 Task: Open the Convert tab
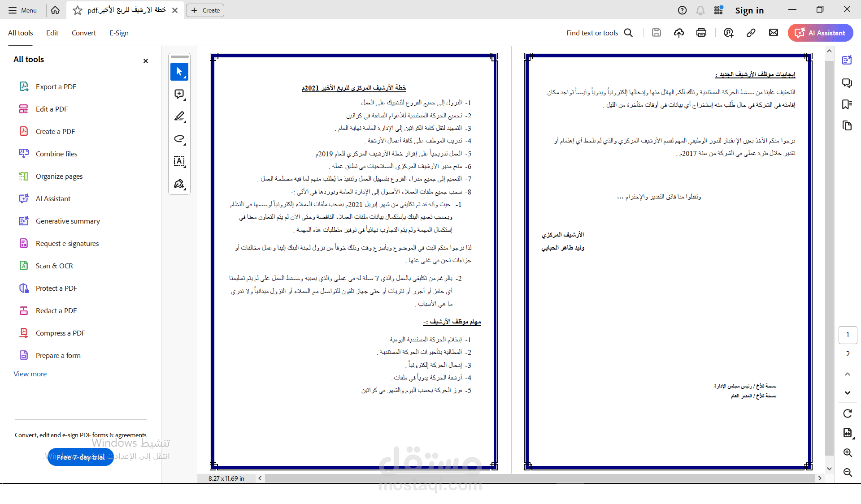(84, 33)
